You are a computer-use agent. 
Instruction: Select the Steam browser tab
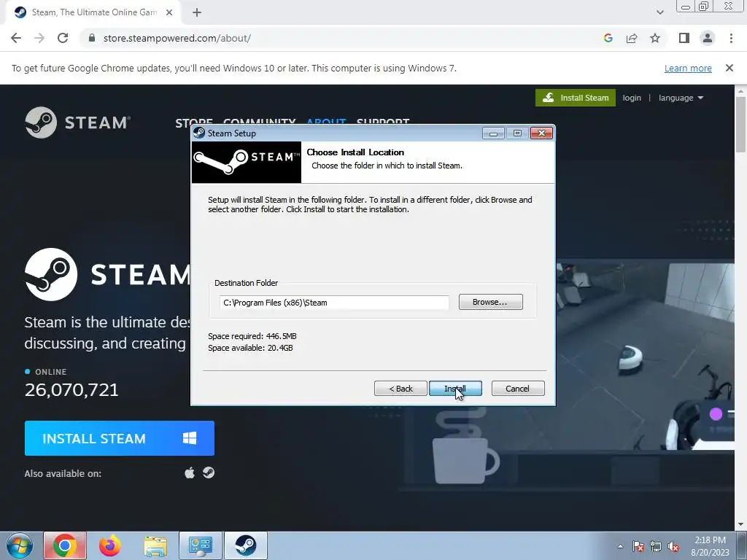[93, 13]
